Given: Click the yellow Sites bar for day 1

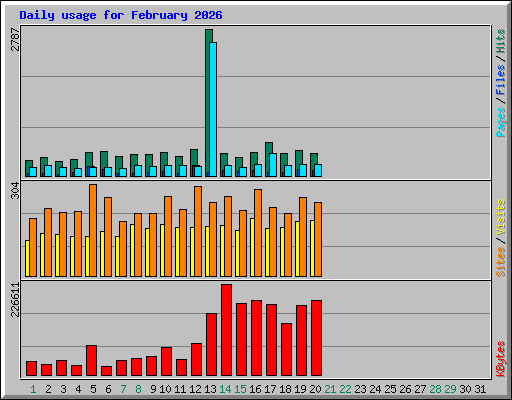Looking at the screenshot, I should [27, 258].
